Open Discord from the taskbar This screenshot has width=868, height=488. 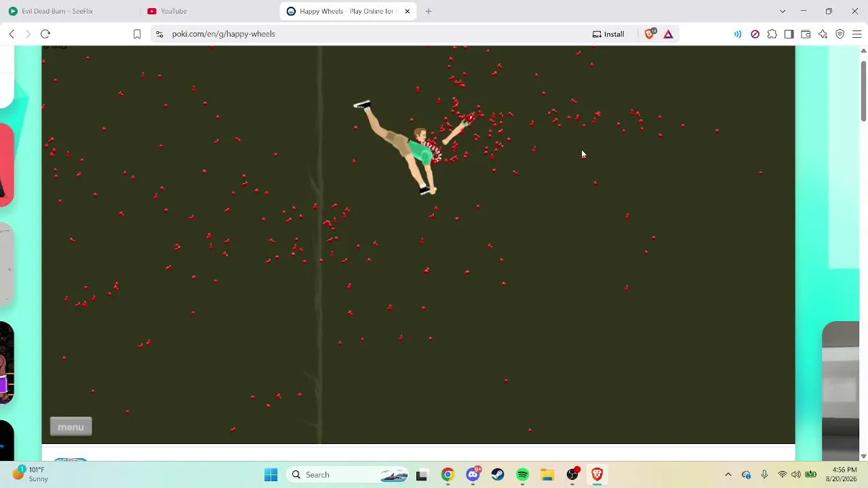473,474
